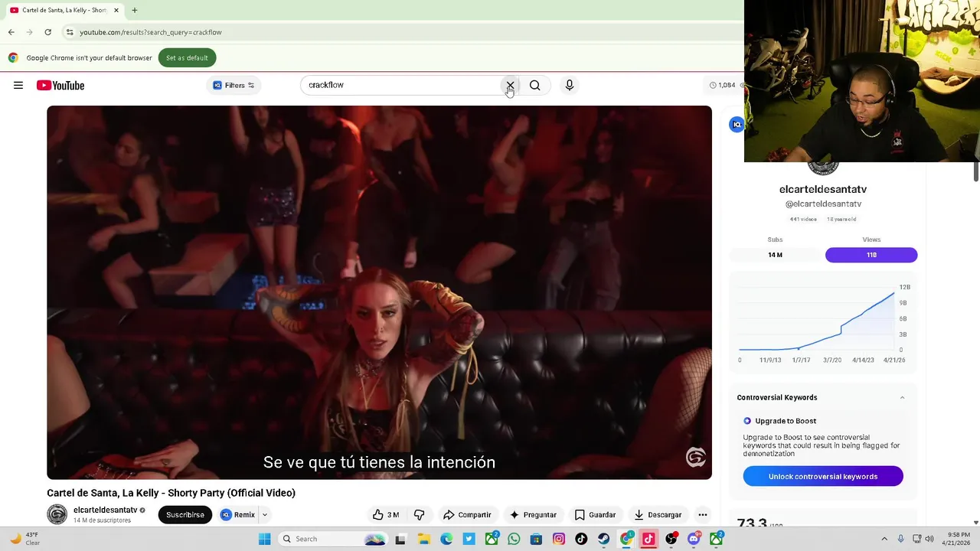
Task: Click the vidIQ round side panel icon
Action: [737, 125]
